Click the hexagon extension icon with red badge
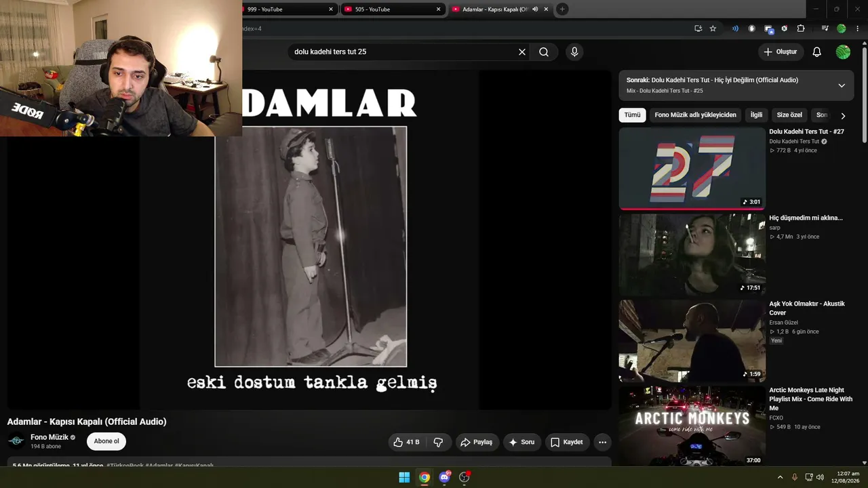 click(x=785, y=28)
